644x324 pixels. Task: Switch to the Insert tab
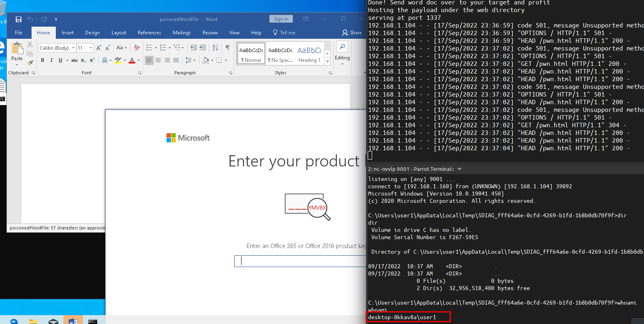pyautogui.click(x=68, y=33)
